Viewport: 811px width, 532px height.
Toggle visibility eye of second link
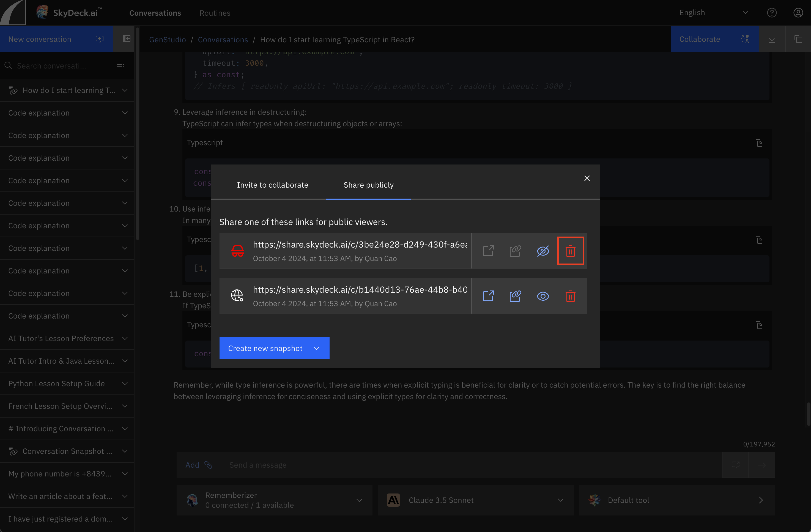543,296
